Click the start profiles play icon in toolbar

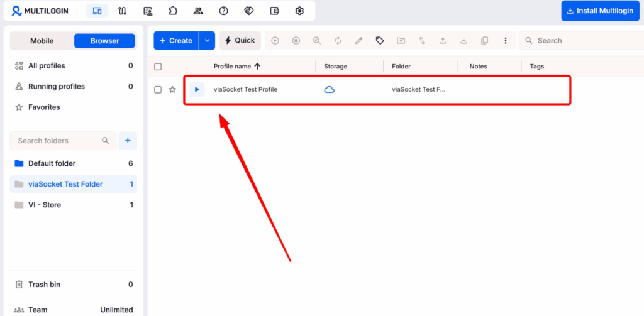click(x=275, y=41)
